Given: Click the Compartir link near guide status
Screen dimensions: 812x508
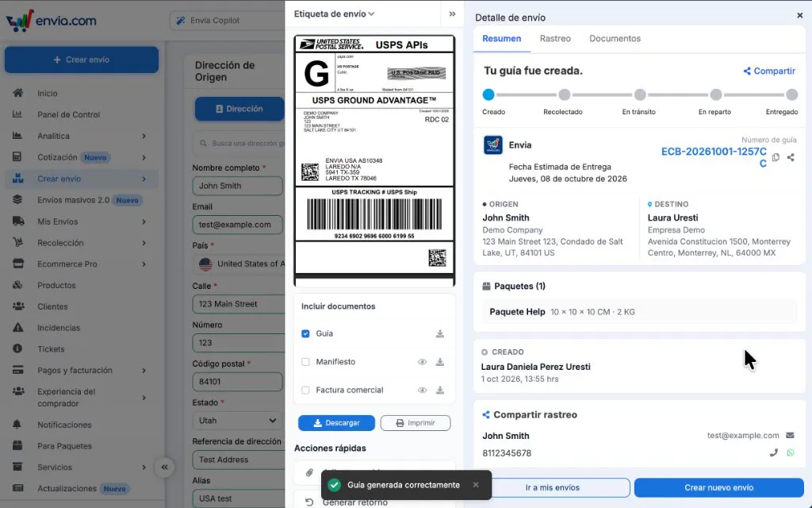Looking at the screenshot, I should tap(769, 71).
